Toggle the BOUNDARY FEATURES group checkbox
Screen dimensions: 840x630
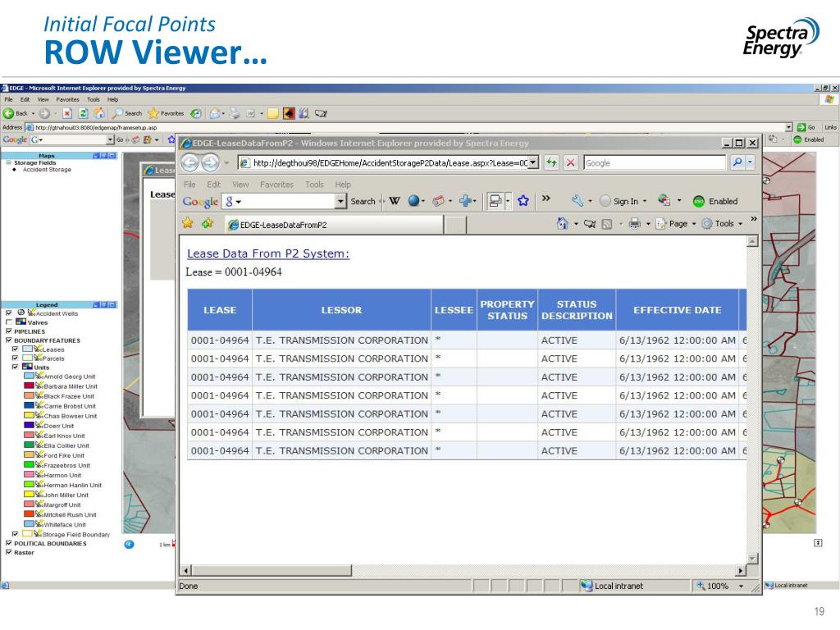pos(8,340)
